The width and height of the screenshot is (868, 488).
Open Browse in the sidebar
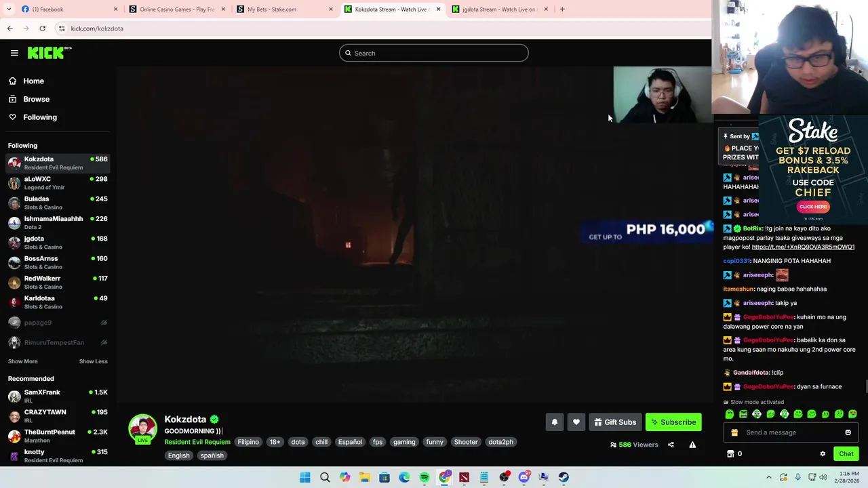[36, 99]
